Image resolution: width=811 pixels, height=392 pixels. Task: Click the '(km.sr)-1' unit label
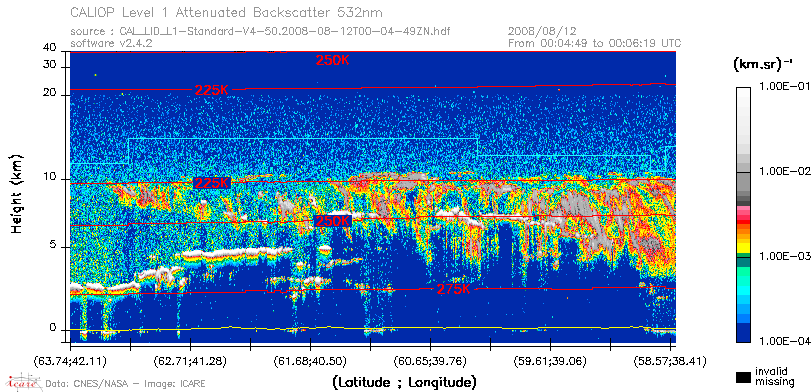pos(763,65)
